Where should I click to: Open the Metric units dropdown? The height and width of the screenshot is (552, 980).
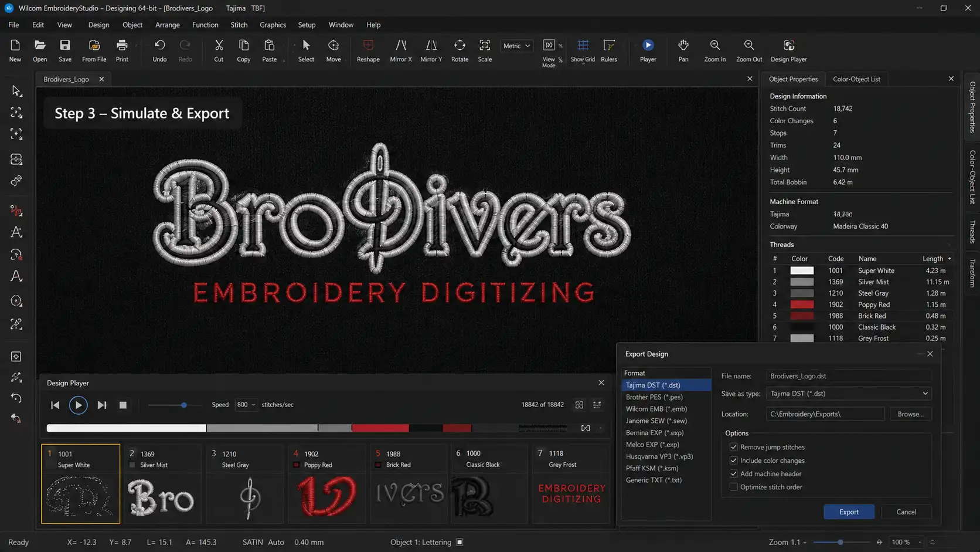(516, 46)
